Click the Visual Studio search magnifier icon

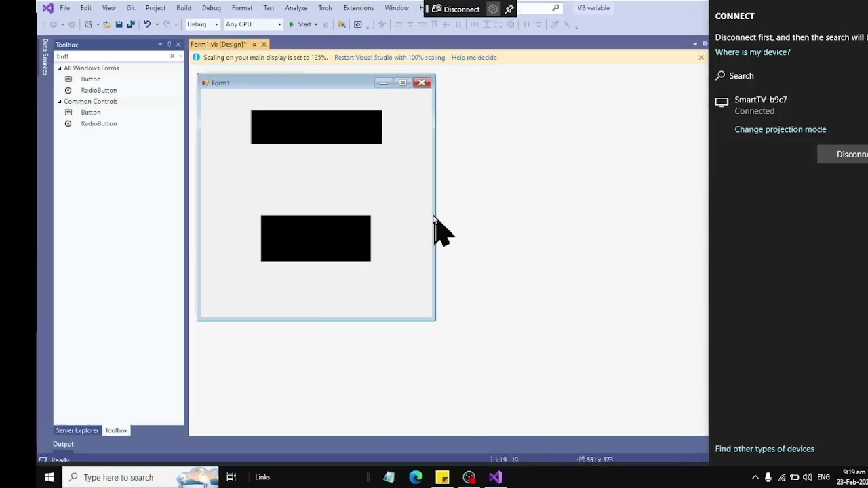[x=556, y=8]
